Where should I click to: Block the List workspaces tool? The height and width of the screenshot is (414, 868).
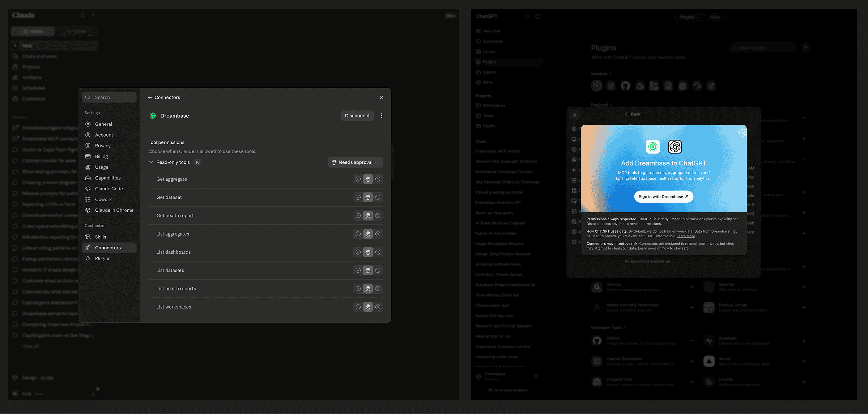tap(378, 307)
